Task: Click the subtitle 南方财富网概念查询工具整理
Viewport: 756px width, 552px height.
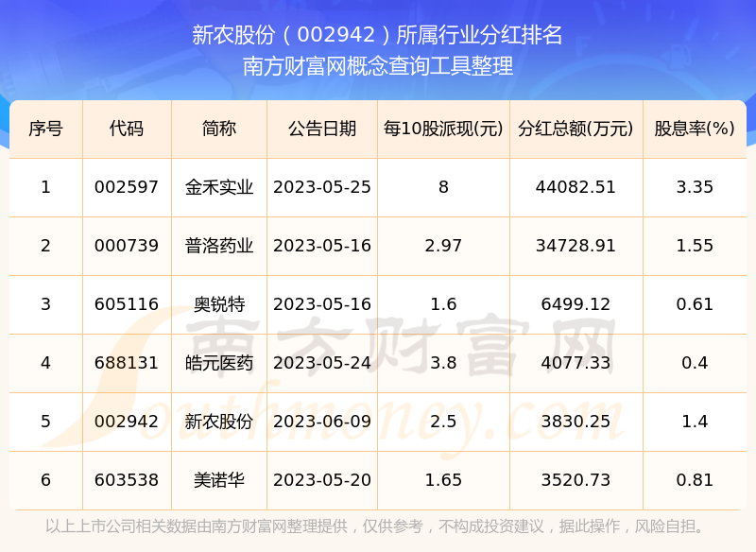Action: click(377, 66)
